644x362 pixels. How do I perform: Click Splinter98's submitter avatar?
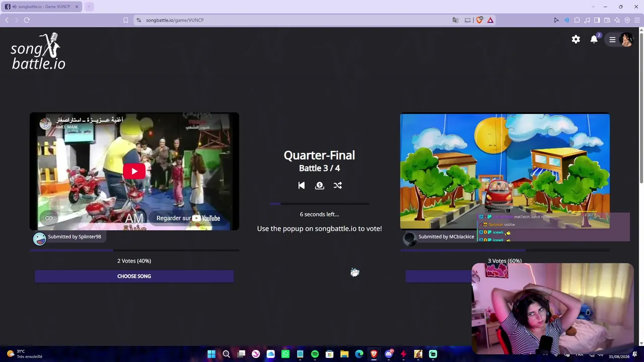[39, 239]
